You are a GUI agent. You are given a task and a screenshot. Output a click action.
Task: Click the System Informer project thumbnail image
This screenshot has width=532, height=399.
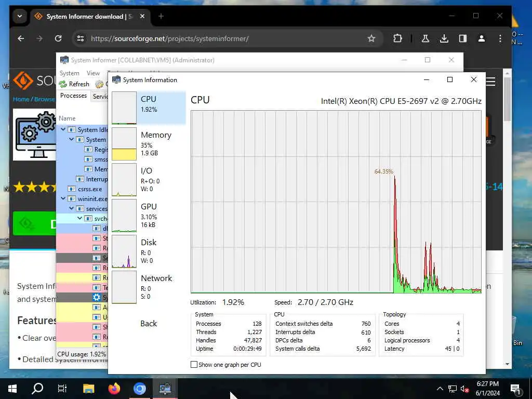pos(34,135)
